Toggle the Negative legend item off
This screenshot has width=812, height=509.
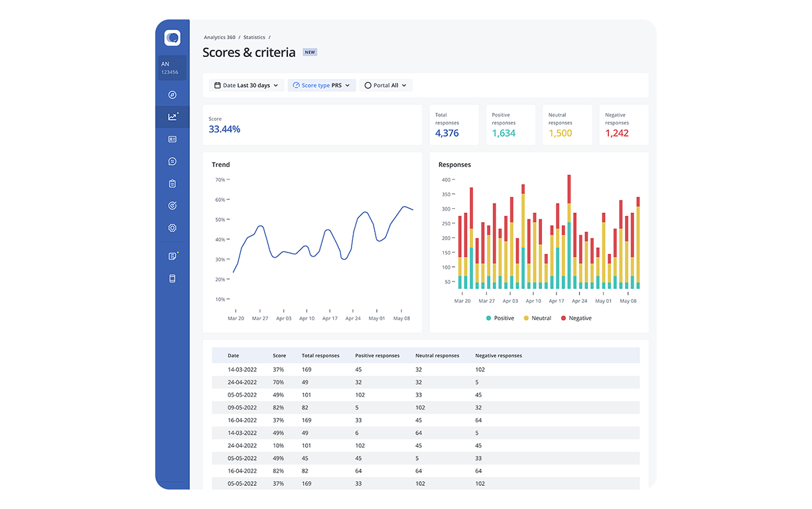click(575, 318)
